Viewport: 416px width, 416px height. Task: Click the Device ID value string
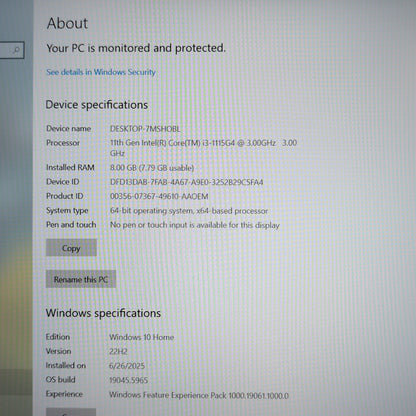click(x=186, y=182)
